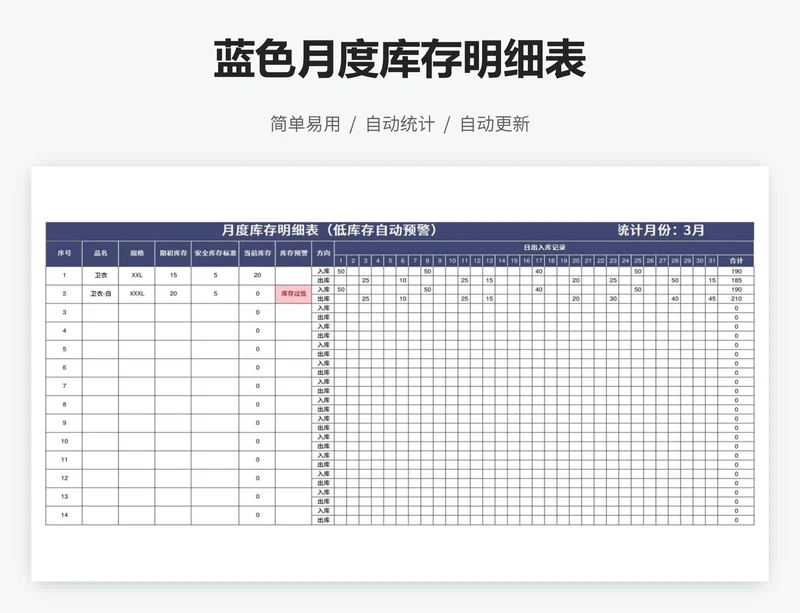Select serial number 9 cell
The image size is (800, 613).
click(x=64, y=423)
